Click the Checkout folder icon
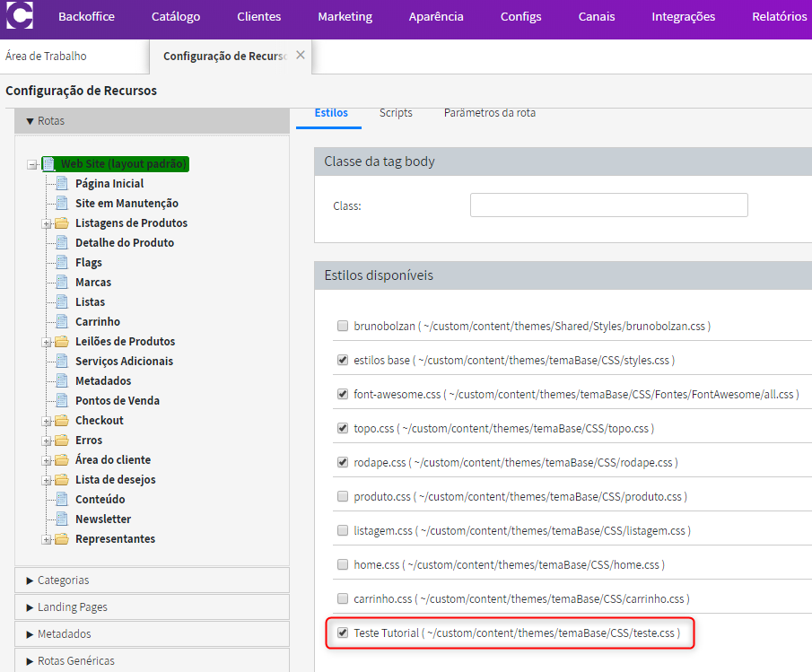Screen dimensions: 812x672 coord(62,421)
